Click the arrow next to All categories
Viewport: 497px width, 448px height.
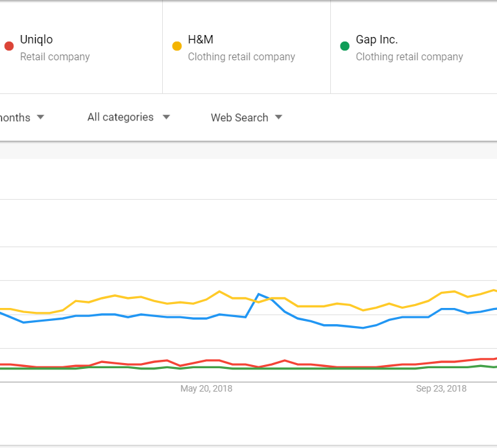pos(166,117)
